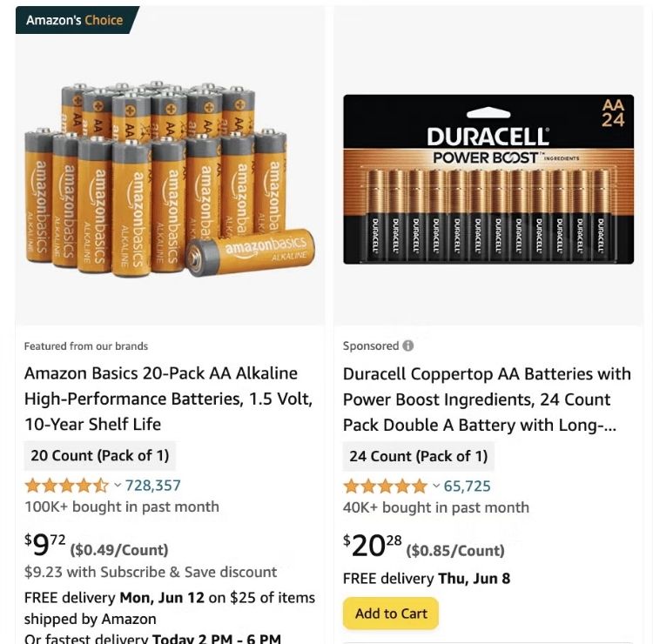Click the info icon beside Sponsored
This screenshot has height=644, width=653.
(x=408, y=345)
